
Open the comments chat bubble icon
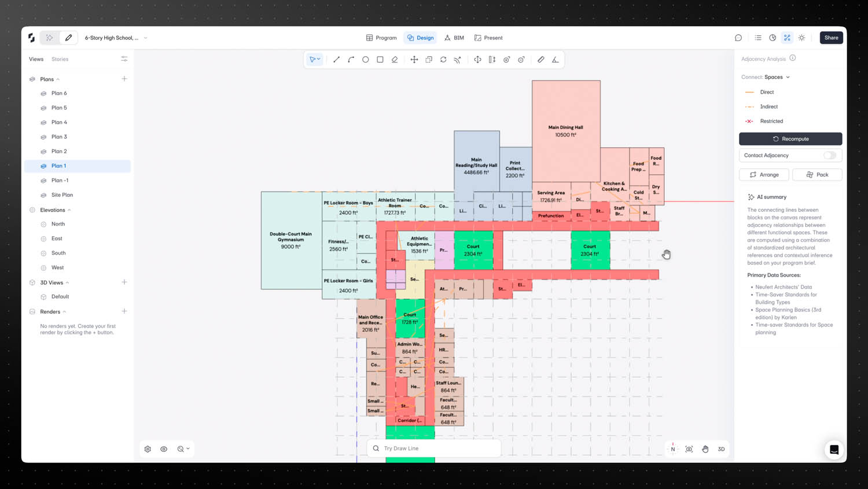point(738,38)
